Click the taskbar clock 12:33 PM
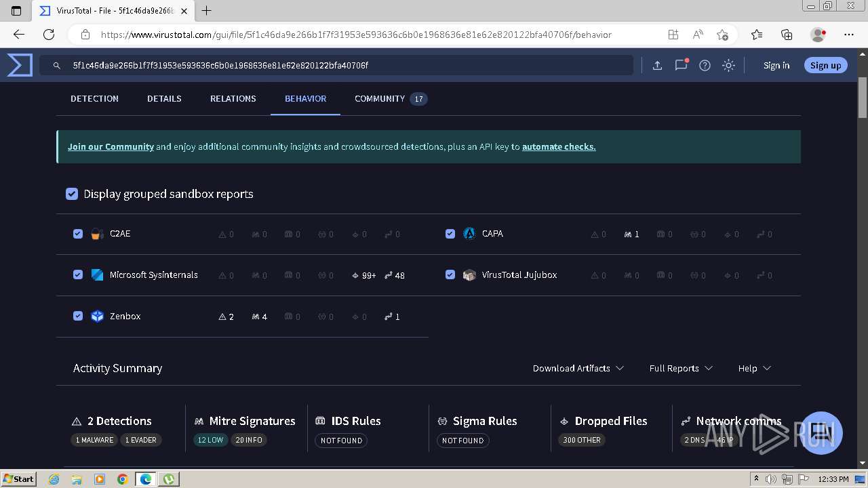The width and height of the screenshot is (868, 488). pos(833,479)
